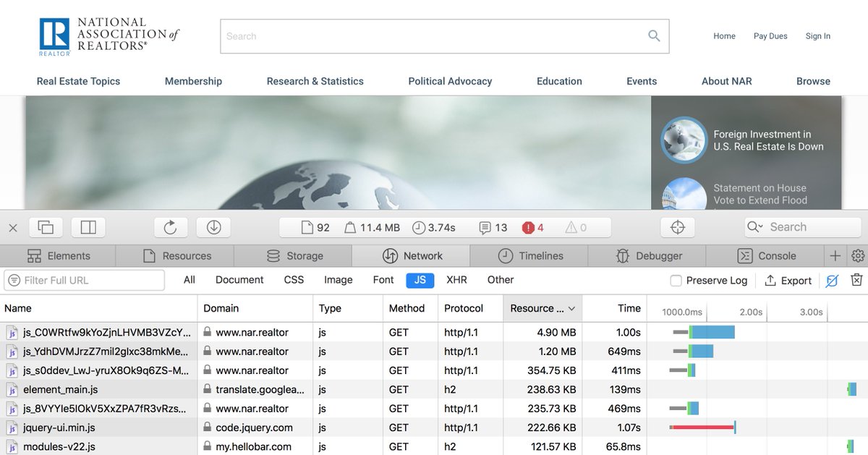The height and width of the screenshot is (455, 868).
Task: Show the 13 console log messages
Action: [493, 228]
